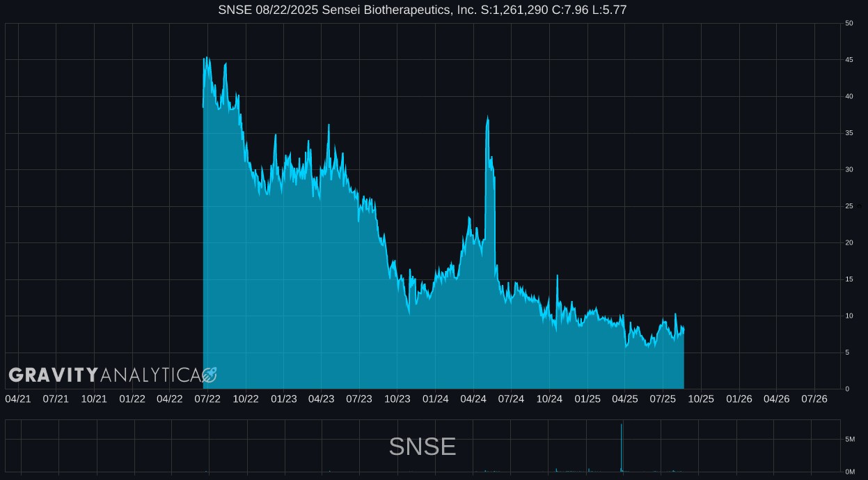Image resolution: width=868 pixels, height=480 pixels.
Task: Click the 15 price axis label
Action: 849,279
